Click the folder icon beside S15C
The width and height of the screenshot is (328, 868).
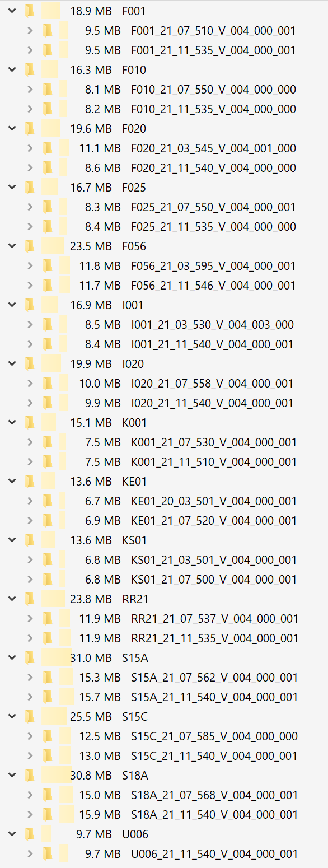tap(30, 717)
